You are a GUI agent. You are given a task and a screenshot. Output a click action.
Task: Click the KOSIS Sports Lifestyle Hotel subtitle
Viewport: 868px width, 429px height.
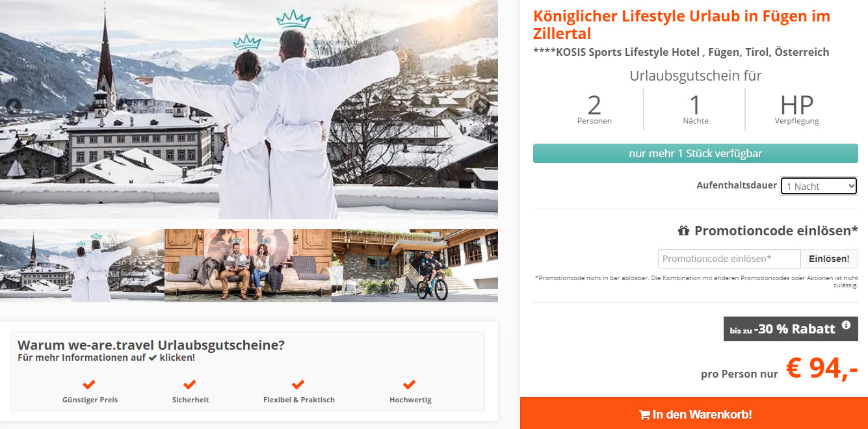point(681,52)
